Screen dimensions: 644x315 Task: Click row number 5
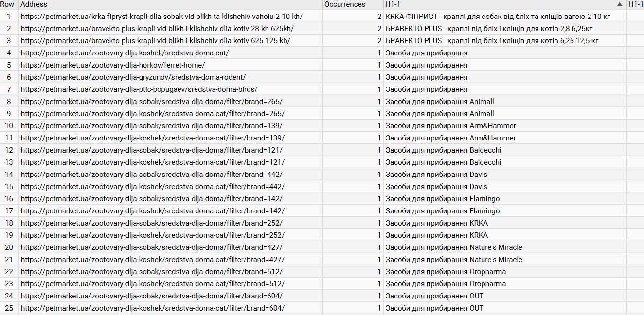pyautogui.click(x=9, y=65)
